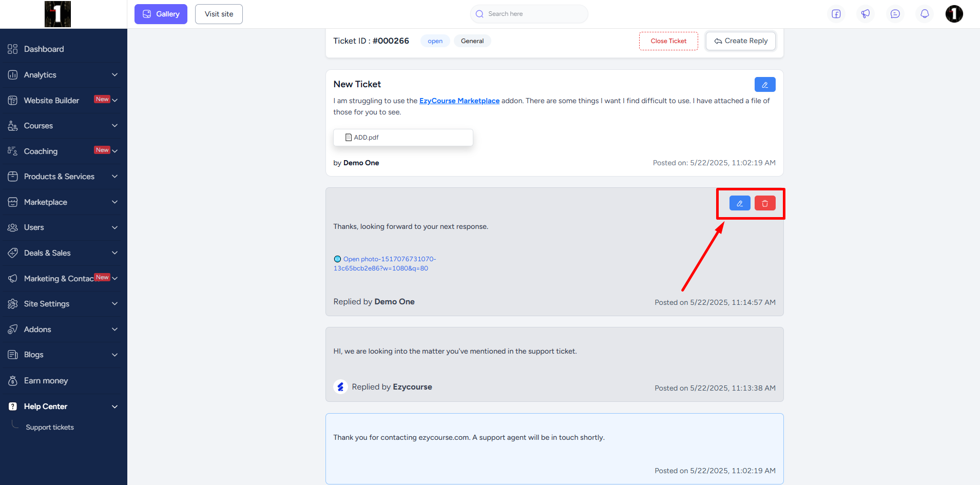
Task: Expand the Addons menu chevron
Action: (114, 329)
